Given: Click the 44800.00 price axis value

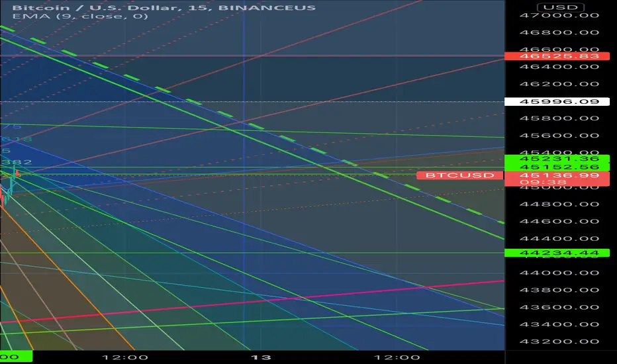Looking at the screenshot, I should click(x=559, y=204).
